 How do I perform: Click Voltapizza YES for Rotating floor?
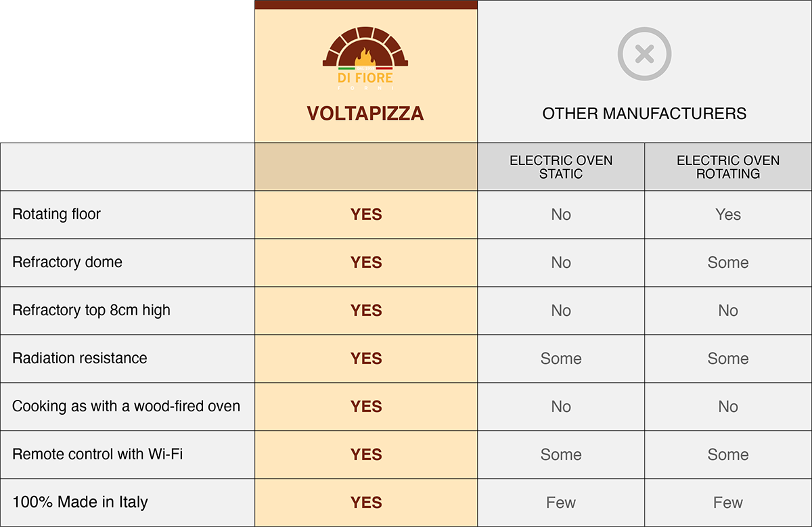pyautogui.click(x=366, y=214)
